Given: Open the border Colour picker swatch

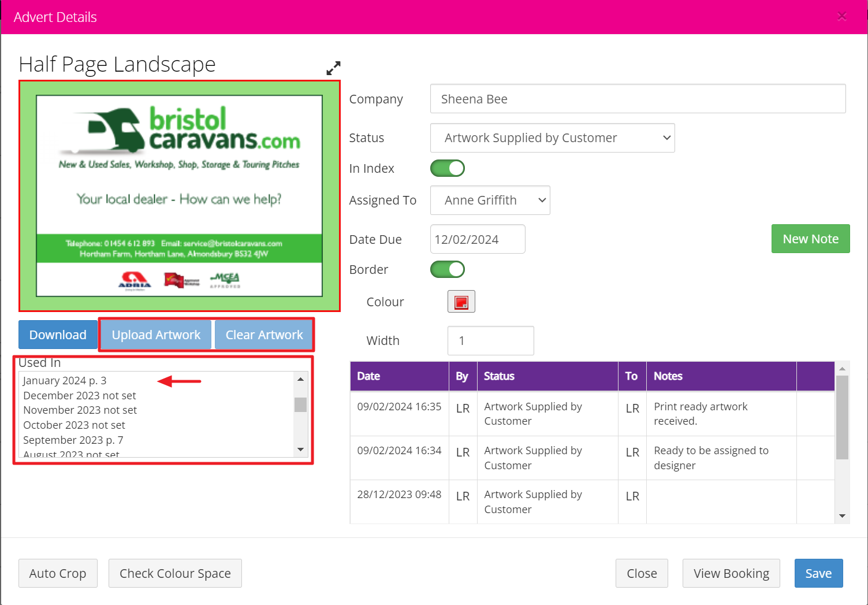Looking at the screenshot, I should coord(461,302).
